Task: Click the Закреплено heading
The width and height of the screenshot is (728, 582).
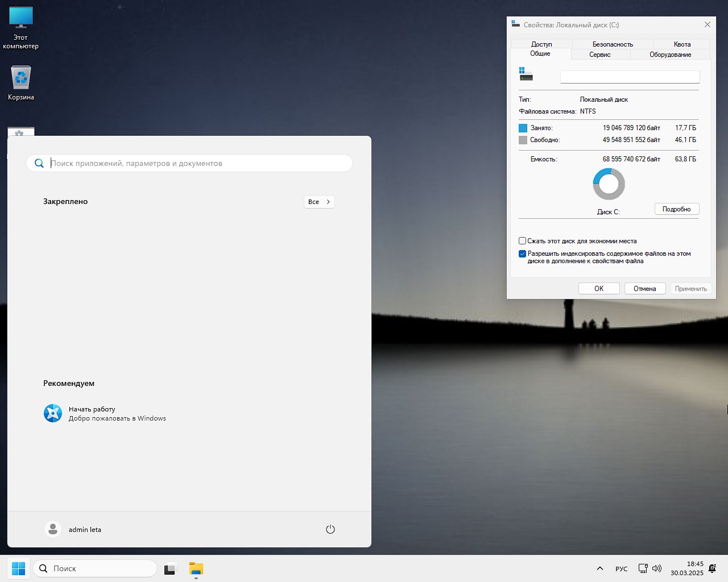Action: tap(65, 201)
